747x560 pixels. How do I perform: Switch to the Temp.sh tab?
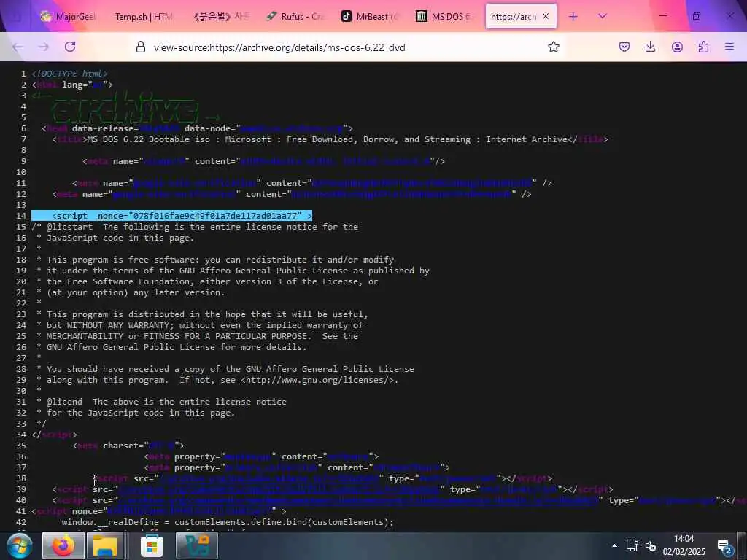pos(144,17)
